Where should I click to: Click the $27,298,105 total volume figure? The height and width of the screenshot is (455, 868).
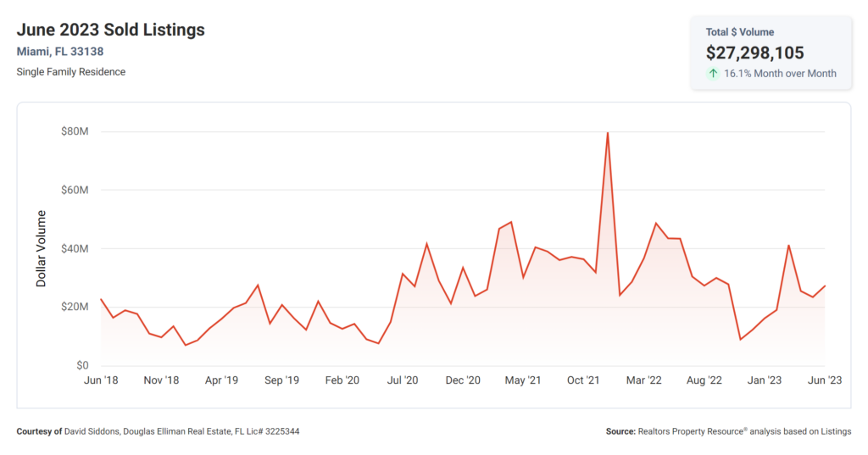[x=754, y=53]
